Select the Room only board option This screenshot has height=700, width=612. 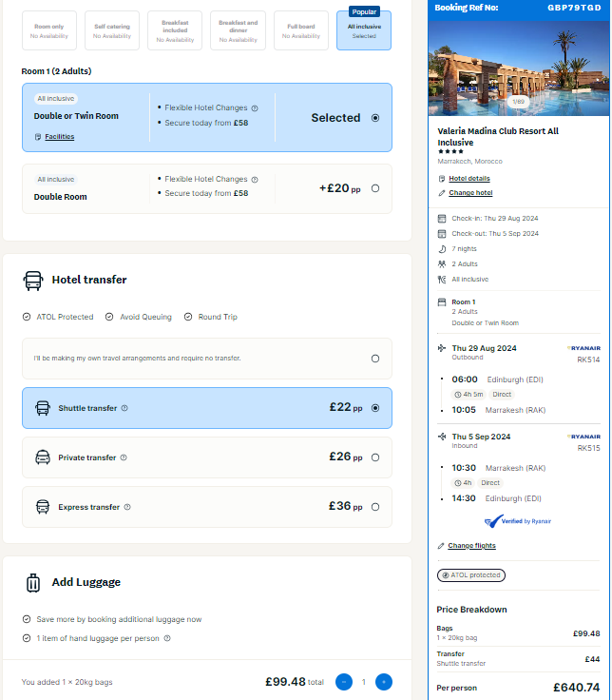click(49, 30)
